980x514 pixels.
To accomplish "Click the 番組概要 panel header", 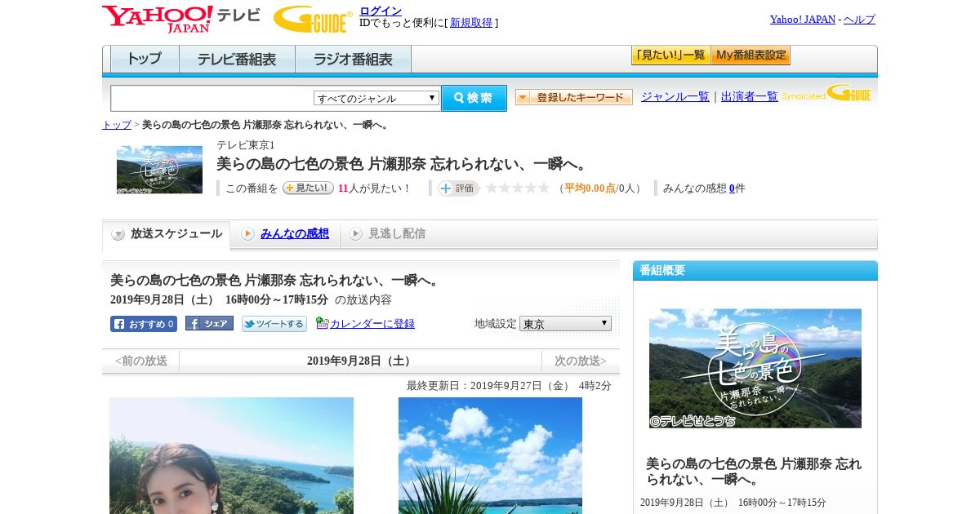I will pyautogui.click(x=755, y=270).
